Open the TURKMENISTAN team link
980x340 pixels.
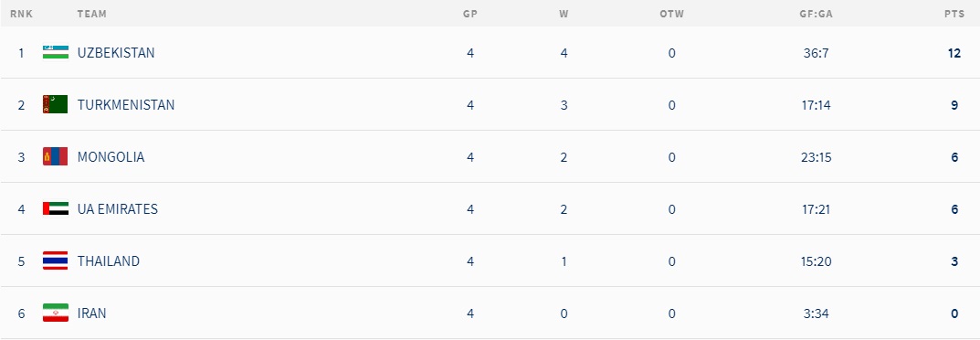coord(126,105)
